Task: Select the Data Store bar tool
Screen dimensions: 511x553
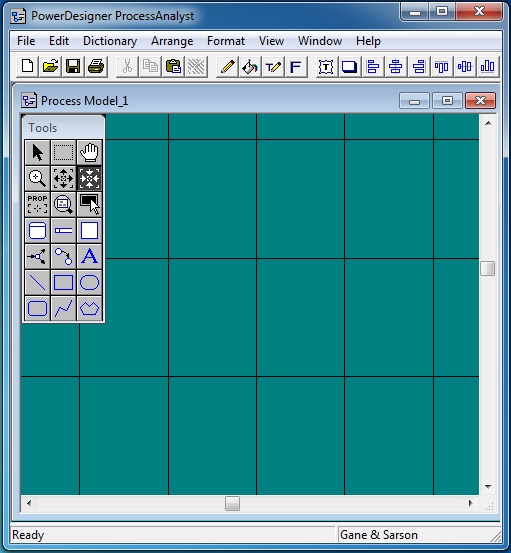Action: [63, 231]
